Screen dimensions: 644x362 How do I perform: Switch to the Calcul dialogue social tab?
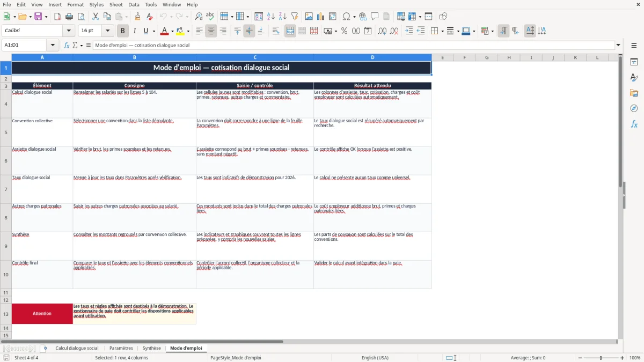[x=77, y=348]
